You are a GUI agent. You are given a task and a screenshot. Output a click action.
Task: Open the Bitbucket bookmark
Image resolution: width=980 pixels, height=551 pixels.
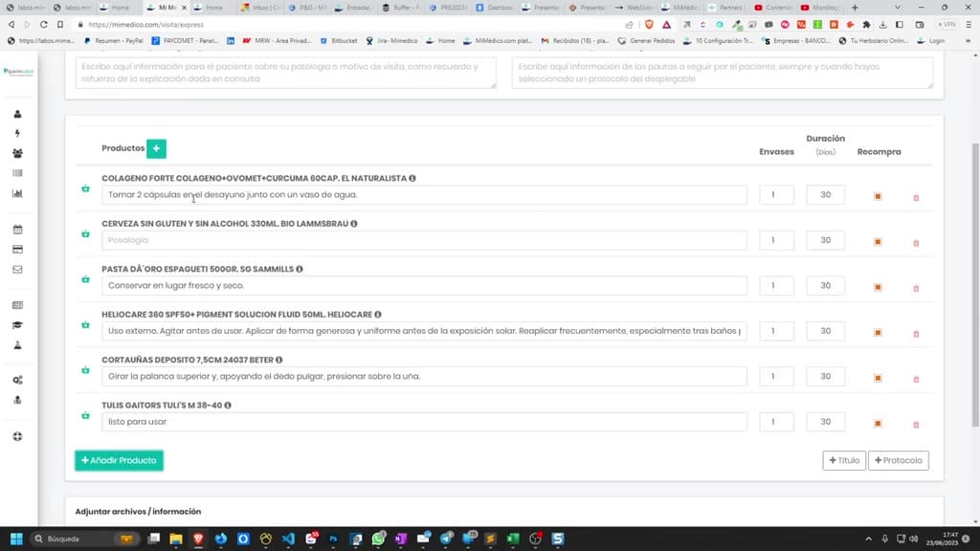(x=339, y=40)
